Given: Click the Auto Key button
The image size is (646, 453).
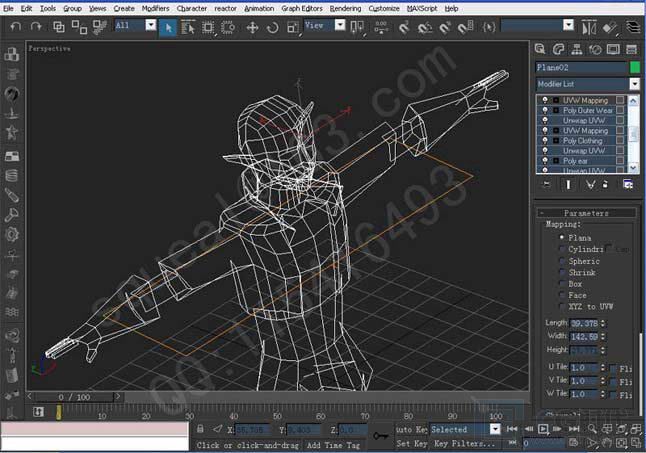Looking at the screenshot, I should pos(411,430).
